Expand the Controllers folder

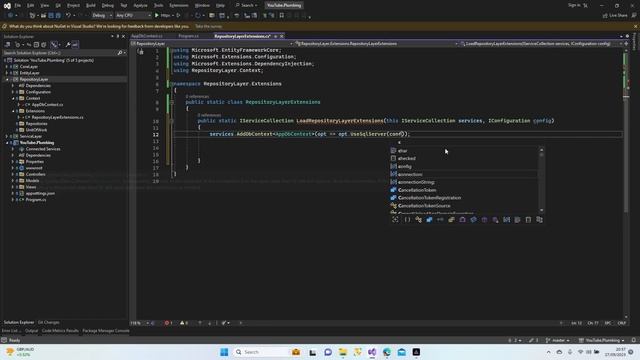click(13, 174)
